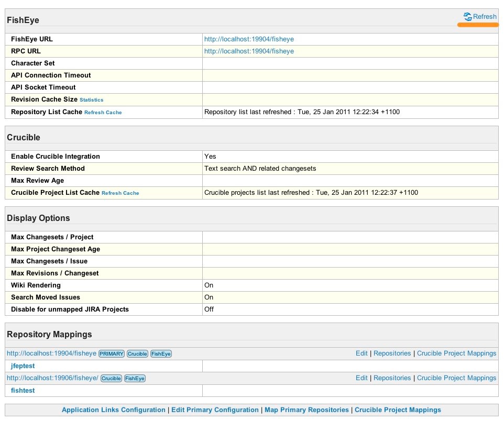Click the FishEye section heading

(23, 20)
